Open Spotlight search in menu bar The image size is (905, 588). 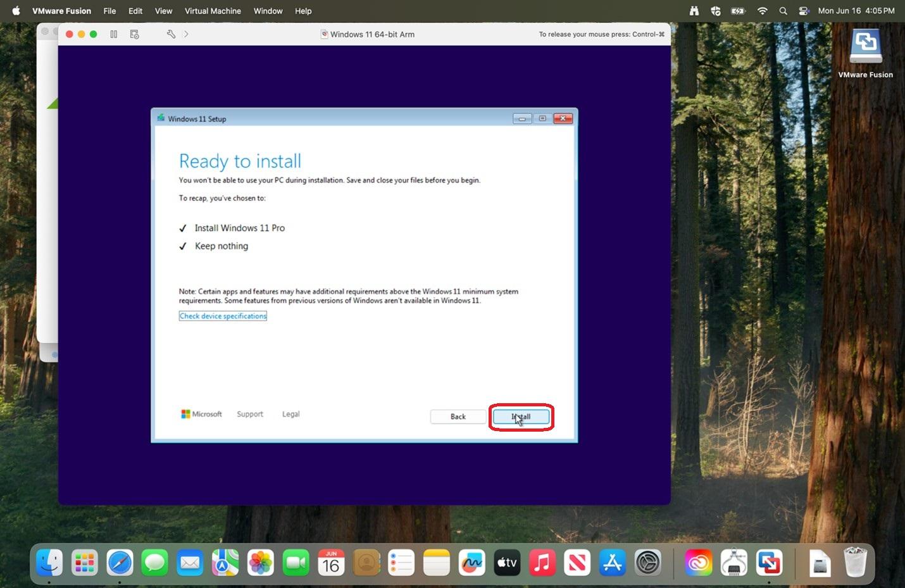tap(783, 11)
